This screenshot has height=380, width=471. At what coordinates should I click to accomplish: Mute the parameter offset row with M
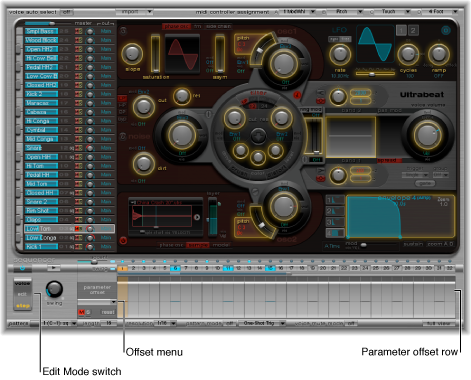[x=81, y=312]
